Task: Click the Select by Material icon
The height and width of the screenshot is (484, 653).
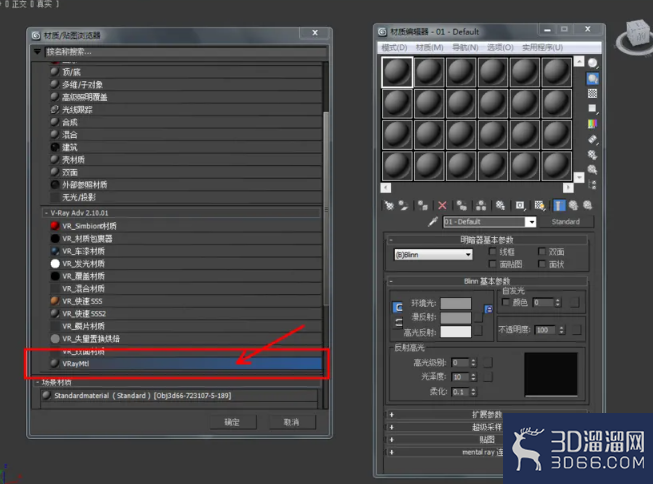Action: tap(592, 170)
